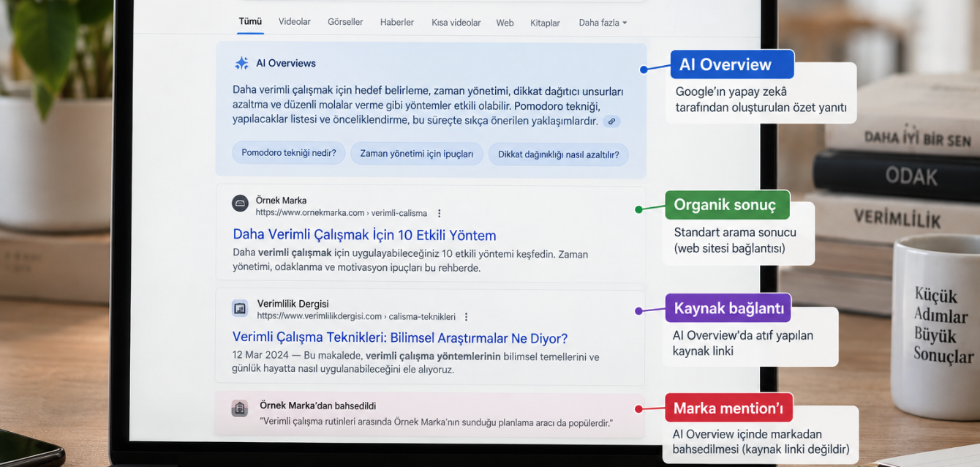980x467 pixels.
Task: Click the Verimlilik Dergisi favicon
Action: point(240,308)
